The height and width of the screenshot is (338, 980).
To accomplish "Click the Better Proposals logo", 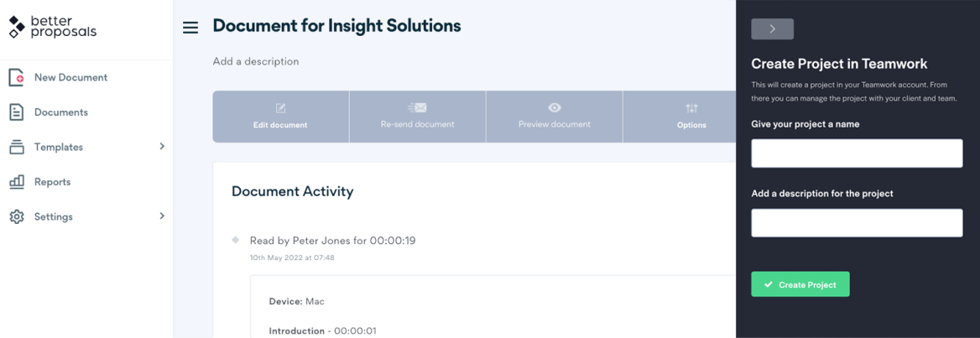I will click(x=52, y=27).
